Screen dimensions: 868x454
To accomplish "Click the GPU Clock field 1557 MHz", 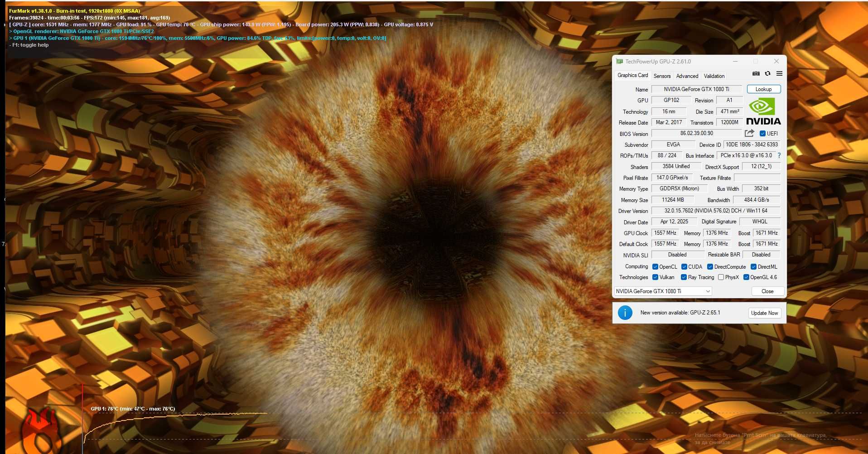I will tap(665, 233).
